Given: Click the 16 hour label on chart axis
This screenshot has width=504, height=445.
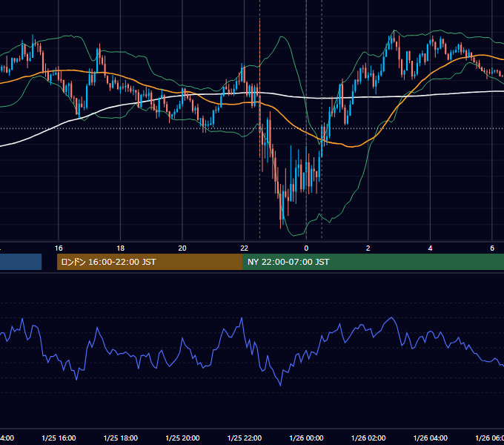Looking at the screenshot, I should coord(59,248).
